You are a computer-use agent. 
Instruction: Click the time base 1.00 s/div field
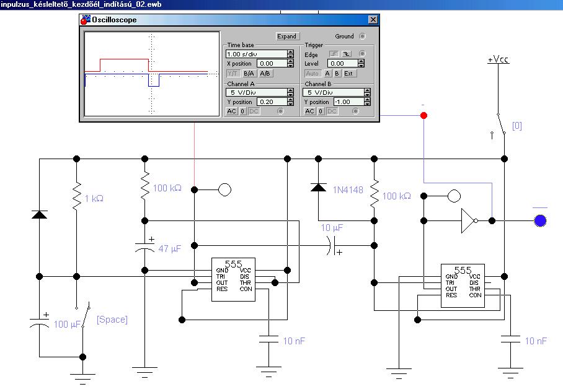(256, 54)
